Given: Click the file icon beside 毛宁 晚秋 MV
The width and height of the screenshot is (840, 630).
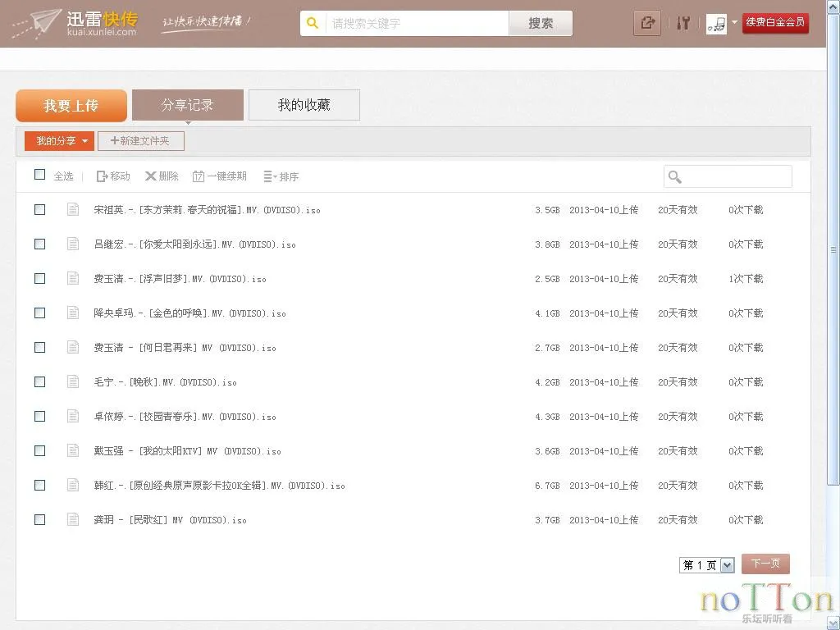Looking at the screenshot, I should pos(73,381).
